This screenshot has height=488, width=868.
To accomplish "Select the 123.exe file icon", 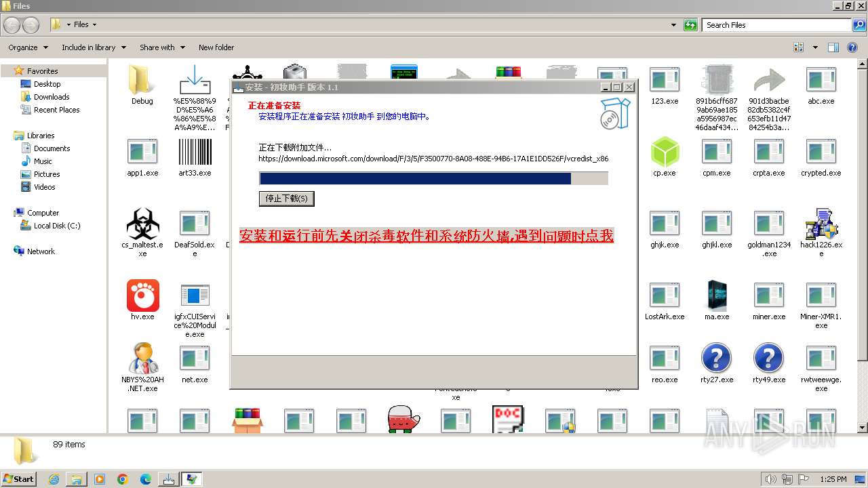I will pos(665,80).
